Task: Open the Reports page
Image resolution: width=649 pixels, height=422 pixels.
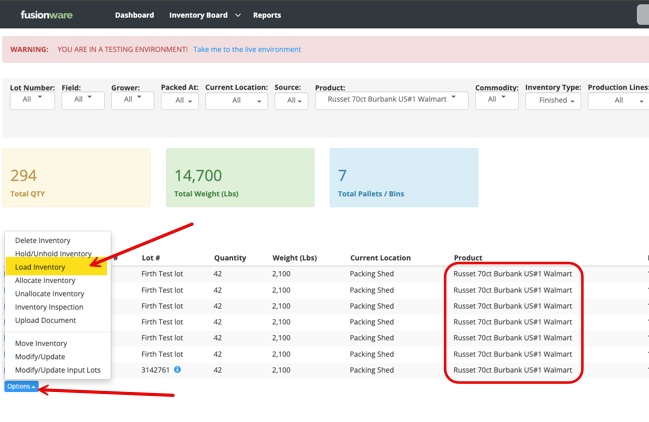Action: pos(267,16)
